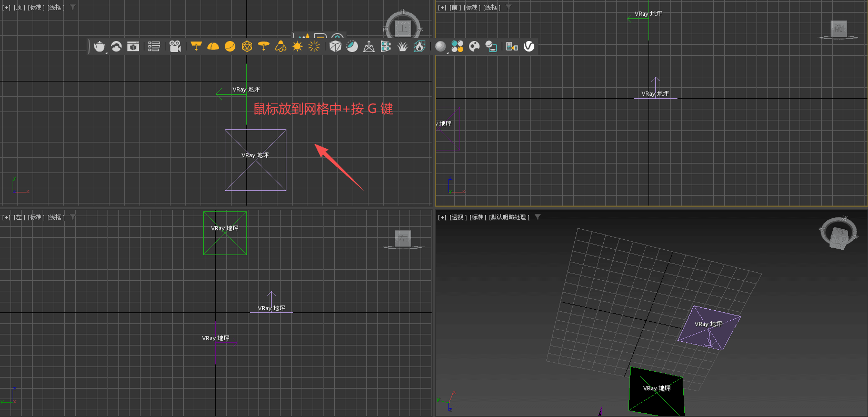Click the teapot render icon in toolbar
This screenshot has width=868, height=417.
pyautogui.click(x=99, y=47)
